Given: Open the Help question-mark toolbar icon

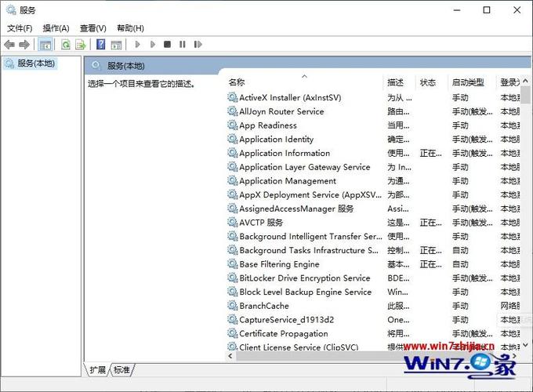Looking at the screenshot, I should click(x=101, y=44).
